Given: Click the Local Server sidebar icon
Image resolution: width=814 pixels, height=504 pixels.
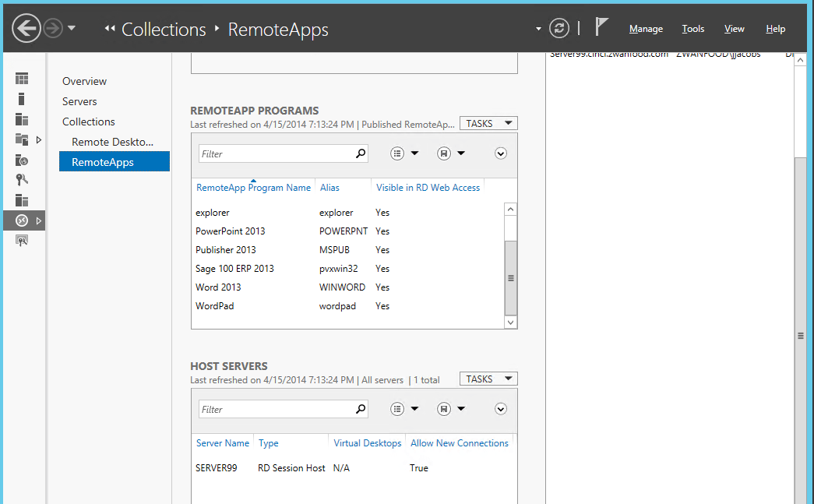Looking at the screenshot, I should click(22, 99).
